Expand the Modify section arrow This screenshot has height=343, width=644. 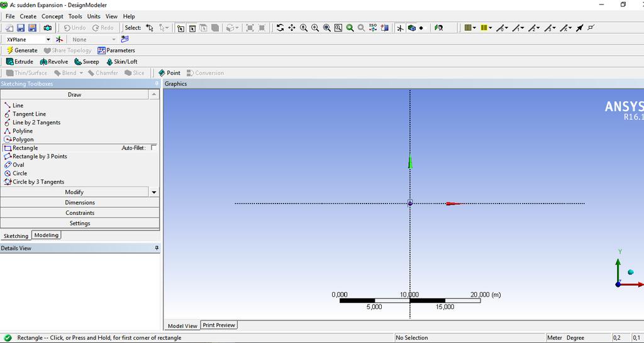click(x=154, y=192)
